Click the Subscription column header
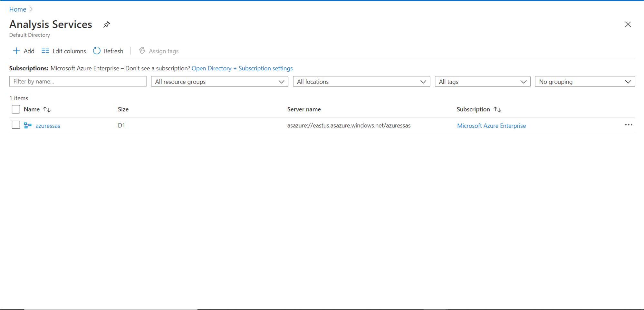644x310 pixels. tap(473, 109)
